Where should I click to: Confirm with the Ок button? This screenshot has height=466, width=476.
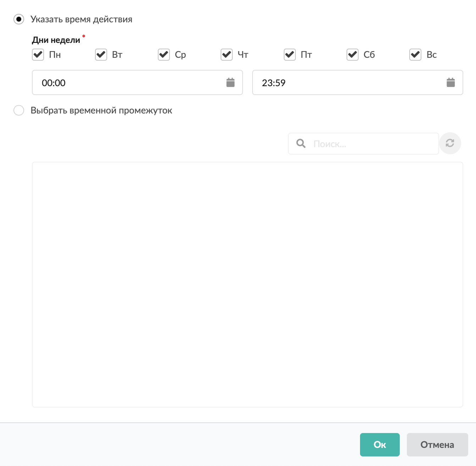coord(380,445)
